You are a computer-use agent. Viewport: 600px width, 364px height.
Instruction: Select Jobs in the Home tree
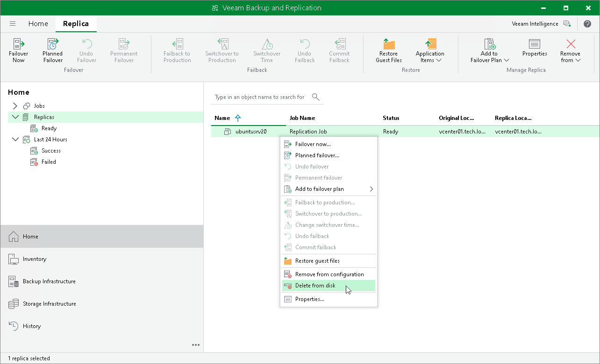(x=39, y=106)
